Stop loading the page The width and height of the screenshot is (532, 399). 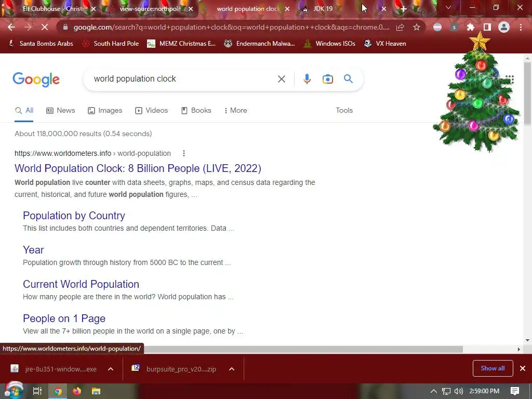[45, 28]
